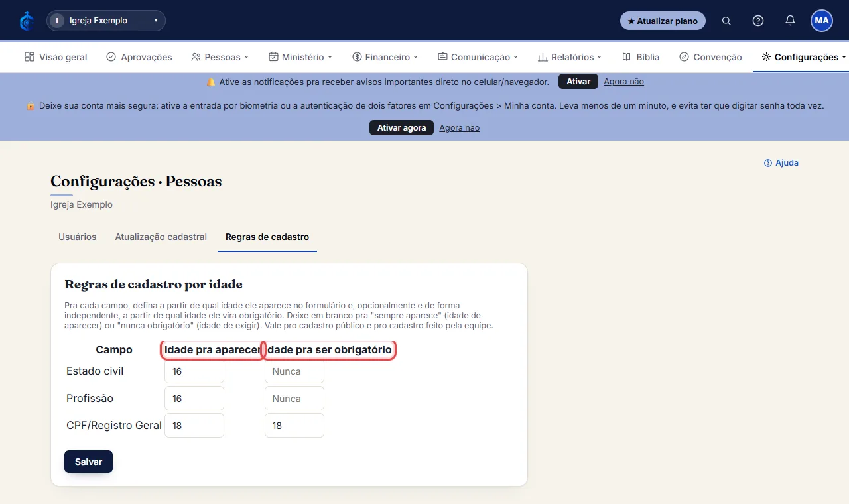Image resolution: width=849 pixels, height=504 pixels.
Task: Open the help question mark icon
Action: click(758, 21)
